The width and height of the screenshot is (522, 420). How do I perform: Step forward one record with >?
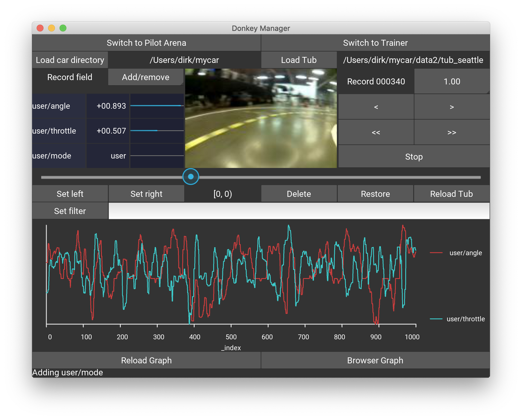point(452,107)
